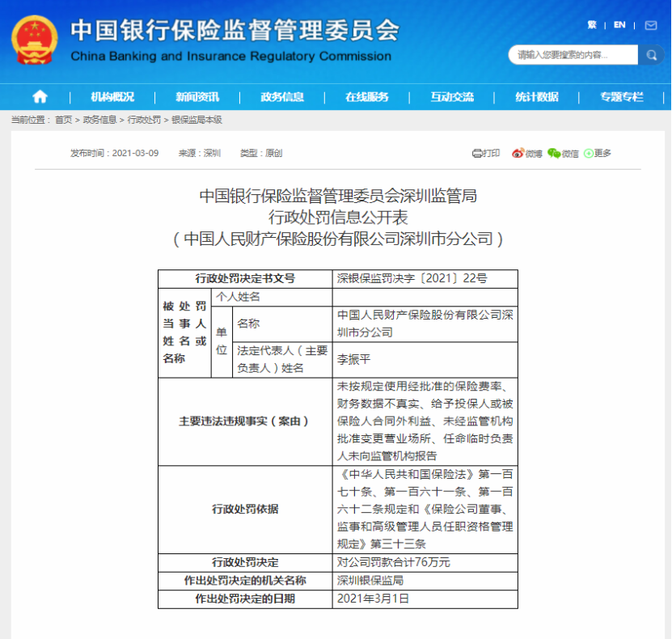This screenshot has width=672, height=639.
Task: Click 行政处罚 in the breadcrumb
Action: (x=144, y=120)
